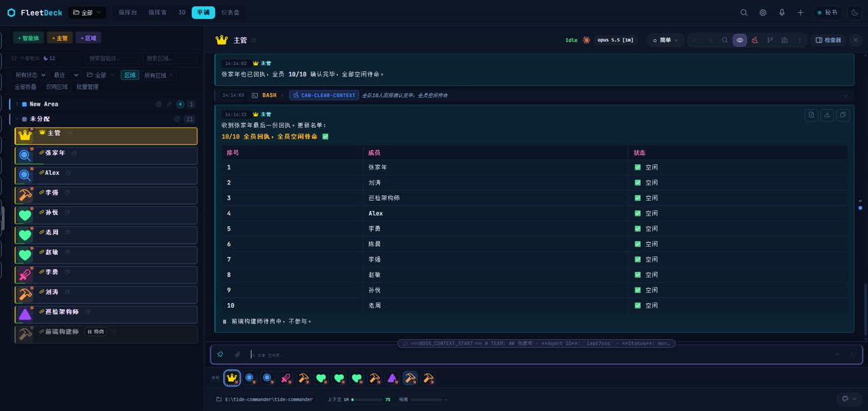Image resolution: width=868 pixels, height=411 pixels.
Task: Toggle the 检查器 inspector panel
Action: click(x=828, y=40)
